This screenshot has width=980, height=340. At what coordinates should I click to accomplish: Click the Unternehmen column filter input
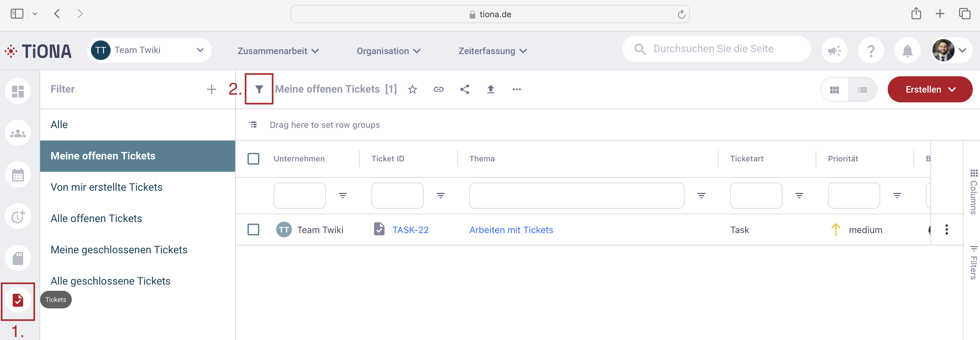coord(300,196)
